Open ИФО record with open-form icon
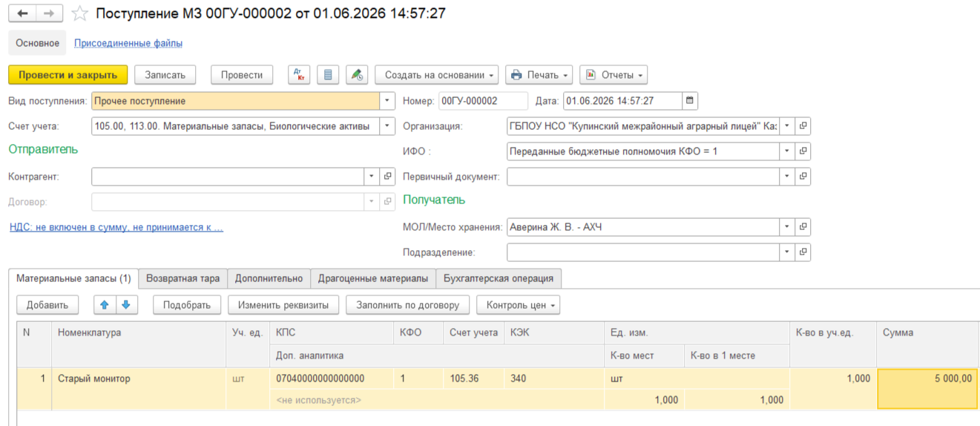The width and height of the screenshot is (980, 426). (x=803, y=151)
